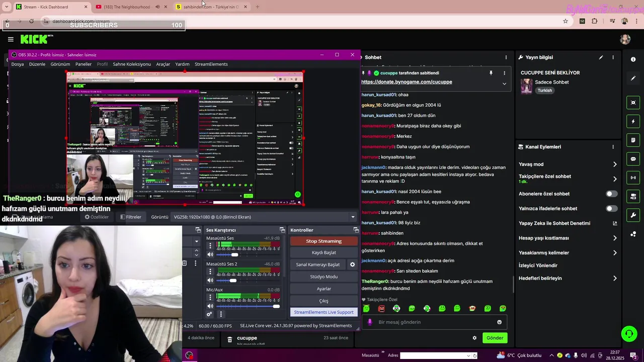
Task: Open OBS Ayarlar button
Action: [x=324, y=289]
